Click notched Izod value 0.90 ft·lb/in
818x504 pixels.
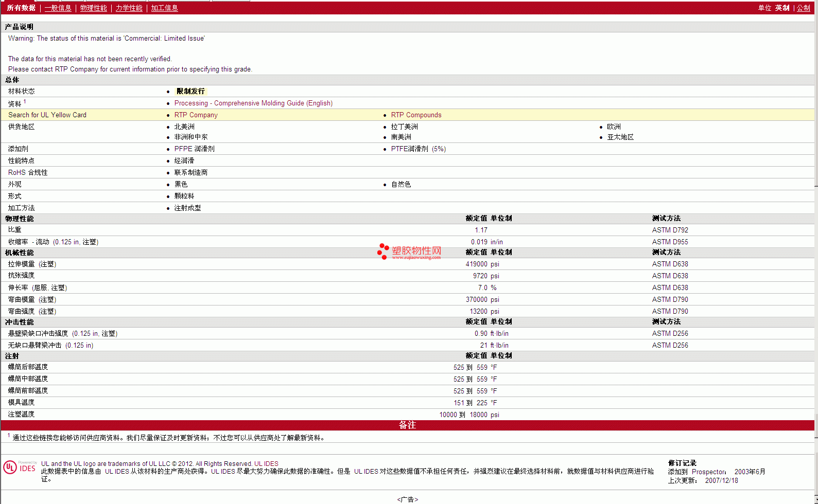coord(491,334)
